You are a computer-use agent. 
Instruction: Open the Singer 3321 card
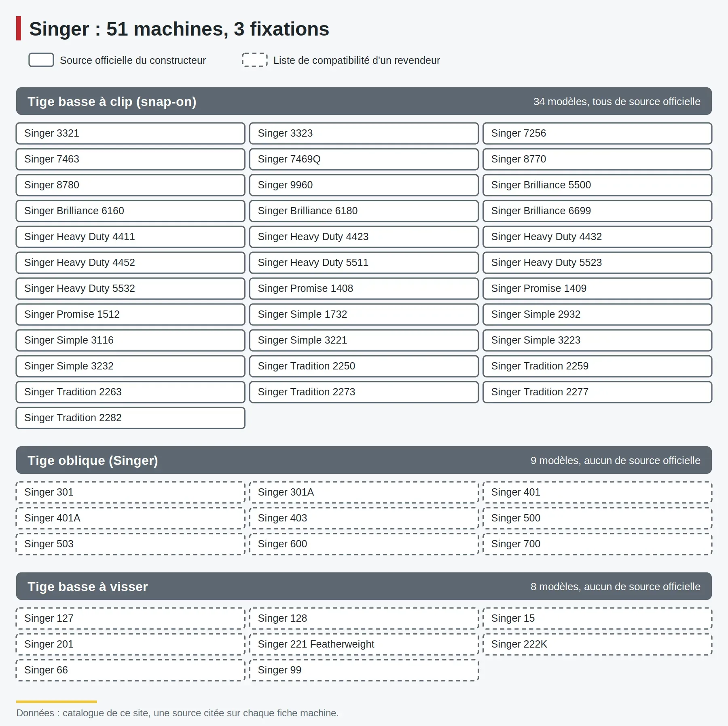coord(131,133)
